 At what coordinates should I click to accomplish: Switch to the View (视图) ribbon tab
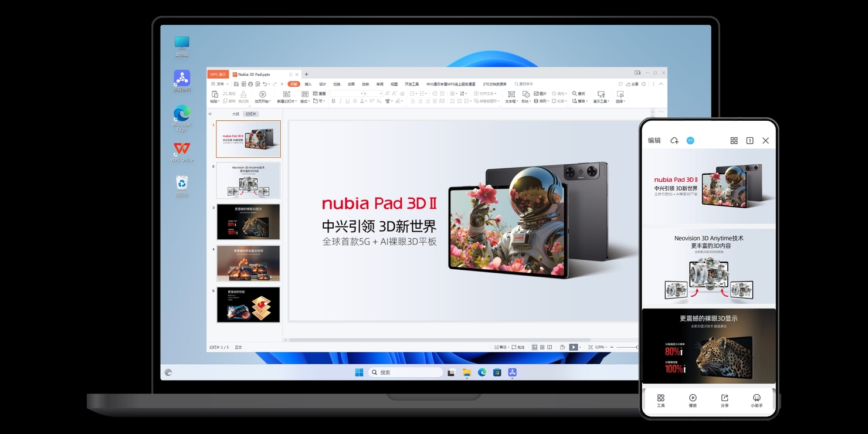(394, 84)
